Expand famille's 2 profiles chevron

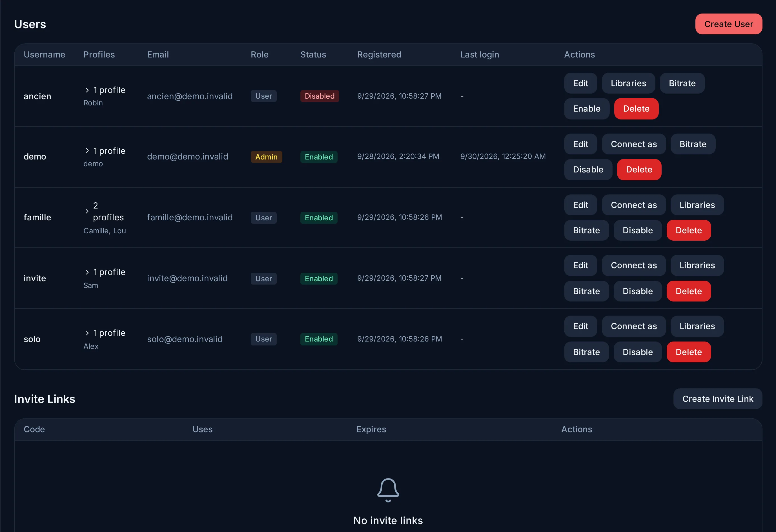pos(87,211)
